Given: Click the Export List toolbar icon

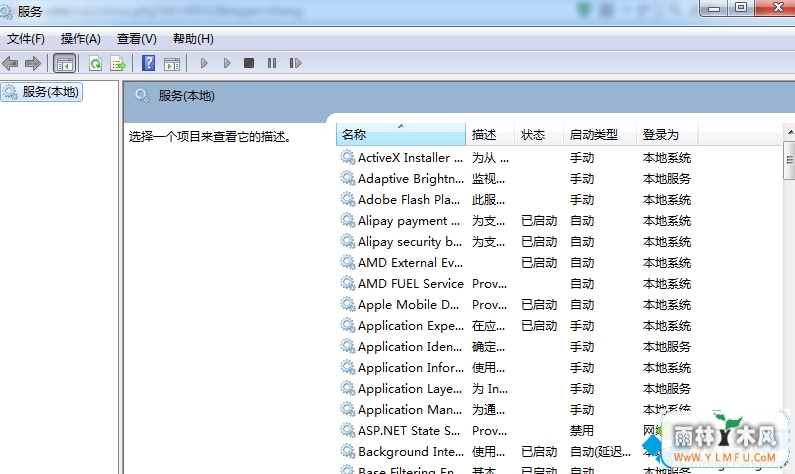Looking at the screenshot, I should [x=118, y=63].
